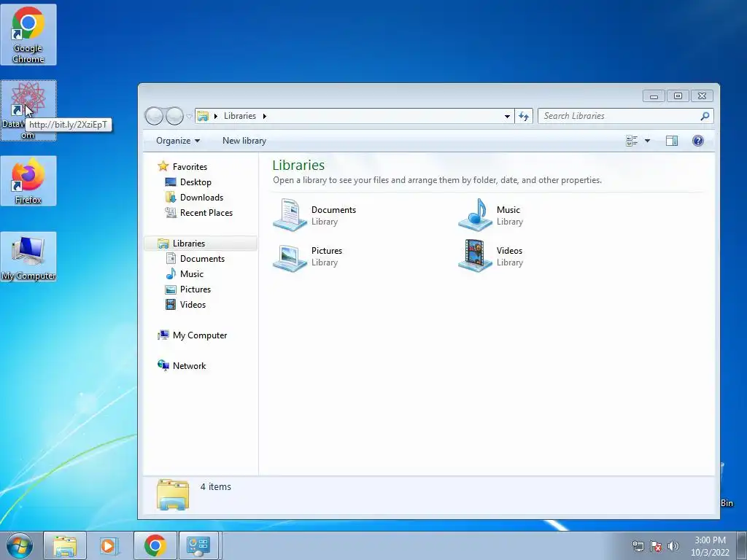Click the address bar folder icon

[x=203, y=116]
